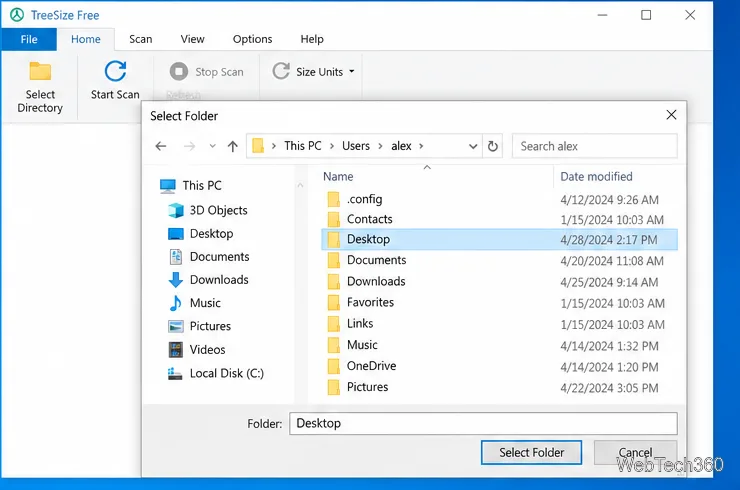Click the folder icon in address bar
The height and width of the screenshot is (490, 740).
(x=258, y=146)
